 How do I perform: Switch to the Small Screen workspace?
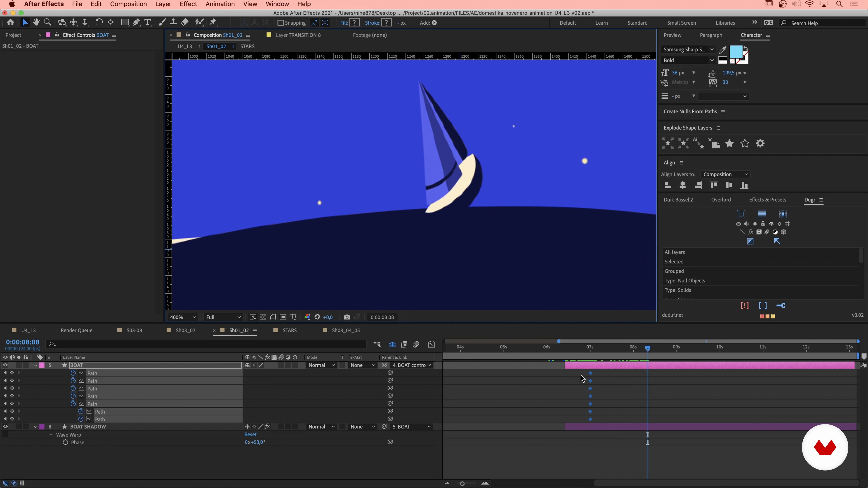pos(681,23)
